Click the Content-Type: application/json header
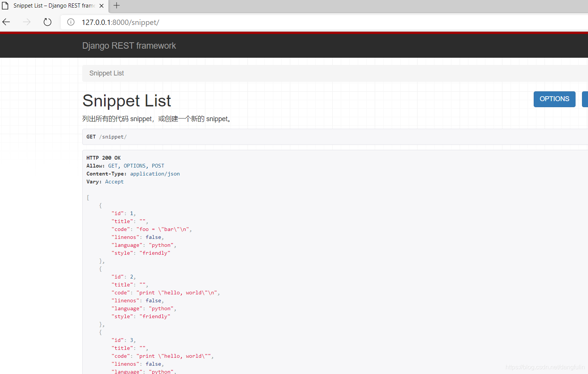This screenshot has height=374, width=588. (133, 174)
